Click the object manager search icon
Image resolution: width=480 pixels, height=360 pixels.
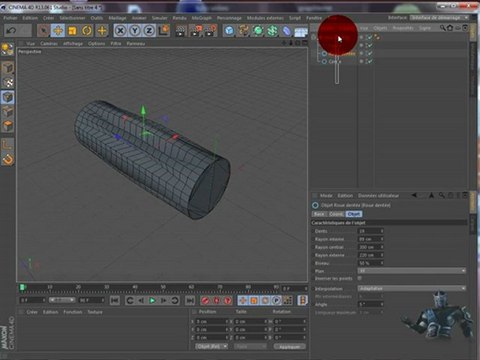pyautogui.click(x=442, y=28)
